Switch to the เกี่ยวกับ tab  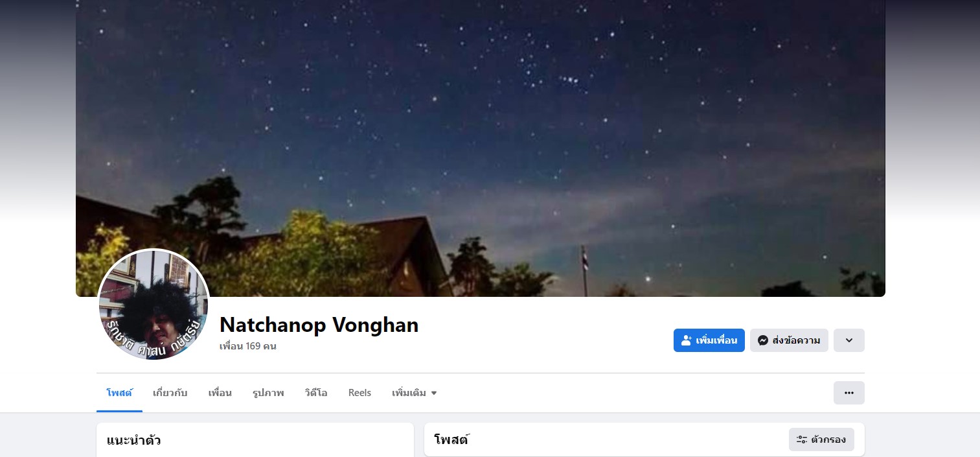170,393
